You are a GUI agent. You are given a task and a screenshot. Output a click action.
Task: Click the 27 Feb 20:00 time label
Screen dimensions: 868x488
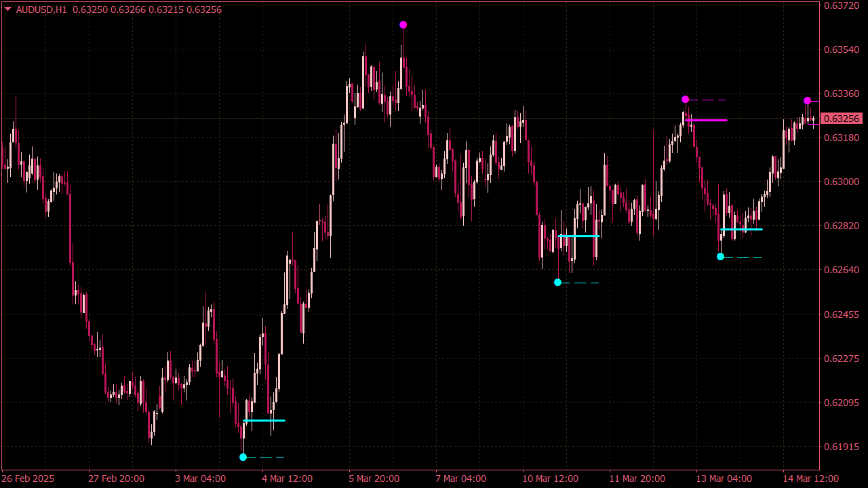117,479
